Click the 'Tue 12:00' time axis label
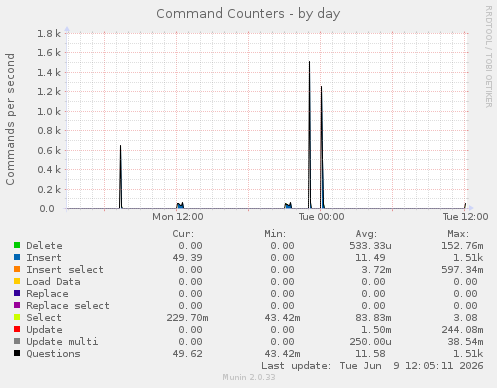The image size is (497, 388). point(465,217)
